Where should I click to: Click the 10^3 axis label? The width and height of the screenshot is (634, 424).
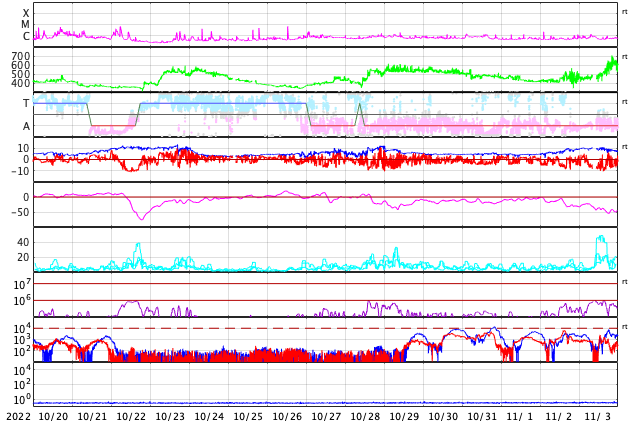tap(23, 340)
